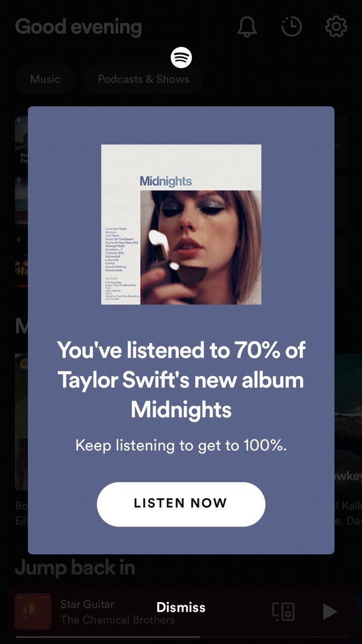Open the settings gear icon
Screen dimensions: 362x644
pyautogui.click(x=336, y=27)
